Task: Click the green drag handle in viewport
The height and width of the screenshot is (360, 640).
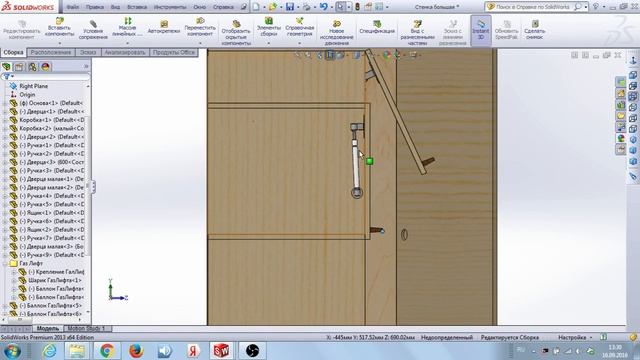Action: click(369, 161)
